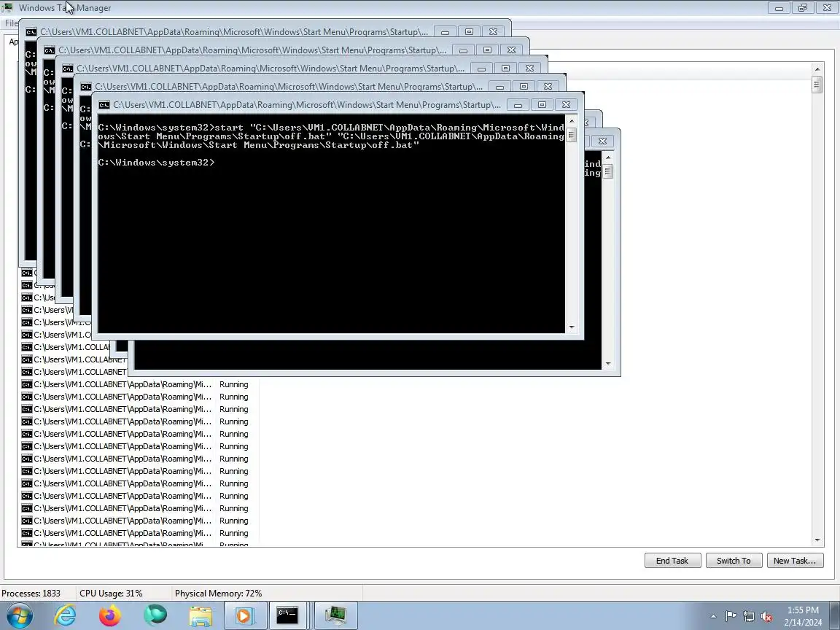840x630 pixels.
Task: Close the uppermost cascaded cmd window
Action: pos(493,32)
